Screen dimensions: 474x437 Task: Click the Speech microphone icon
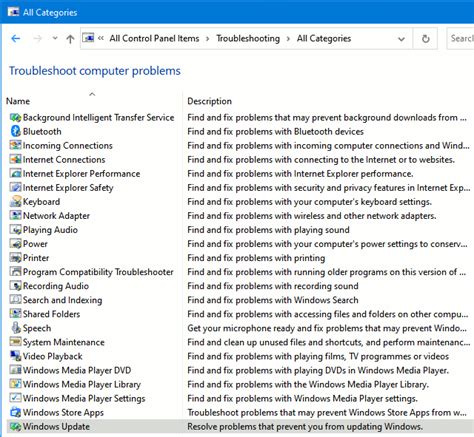pyautogui.click(x=15, y=328)
